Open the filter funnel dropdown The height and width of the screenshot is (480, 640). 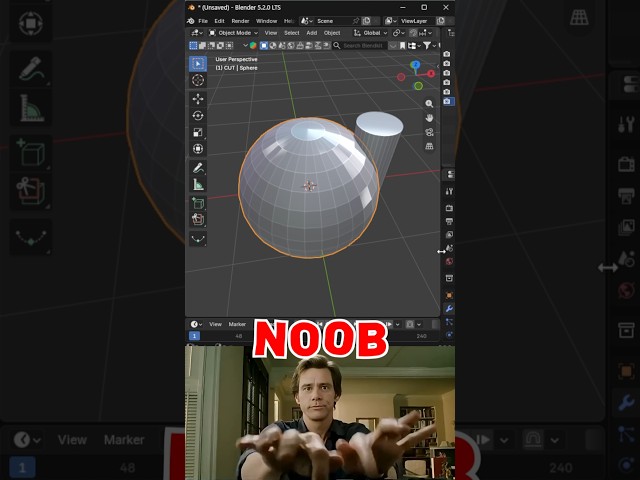(x=429, y=45)
